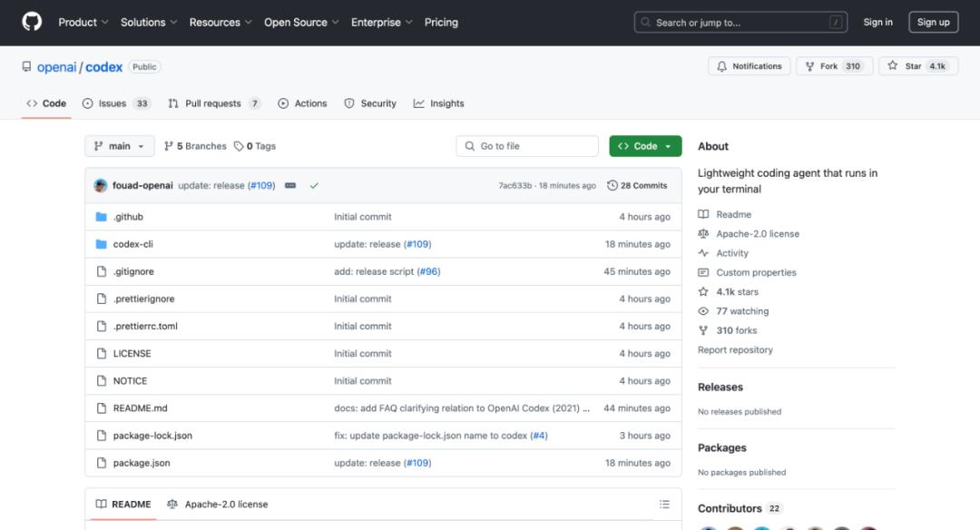Click the Go to file field
The width and height of the screenshot is (980, 530).
[x=527, y=146]
